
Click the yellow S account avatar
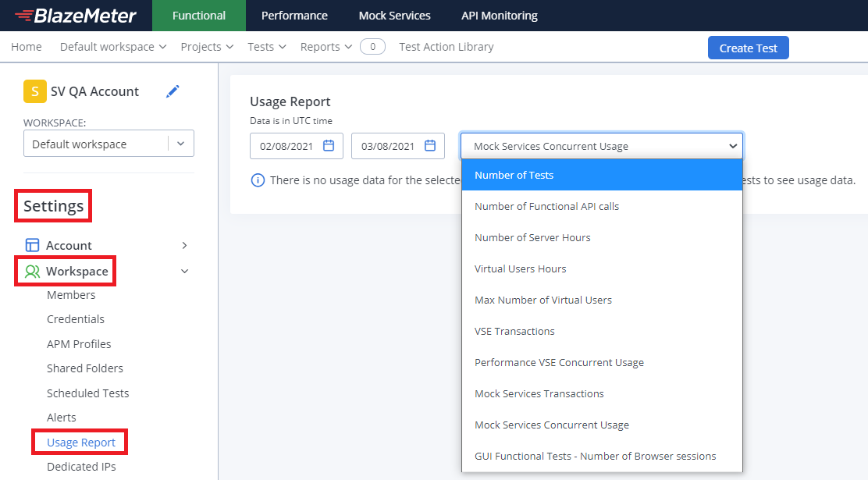coord(35,91)
